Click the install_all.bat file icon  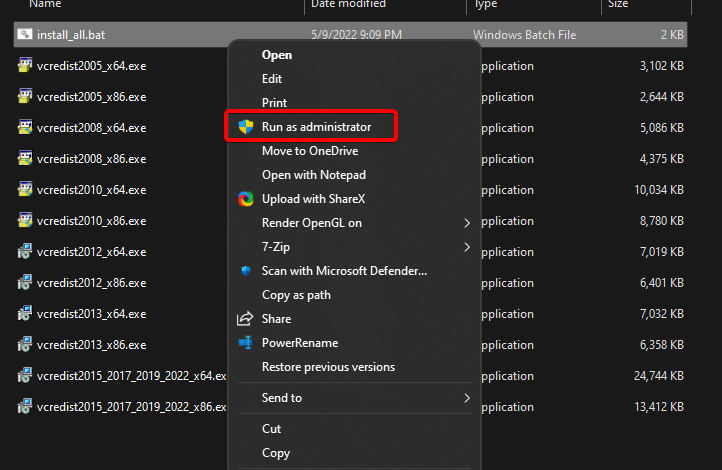pyautogui.click(x=24, y=35)
